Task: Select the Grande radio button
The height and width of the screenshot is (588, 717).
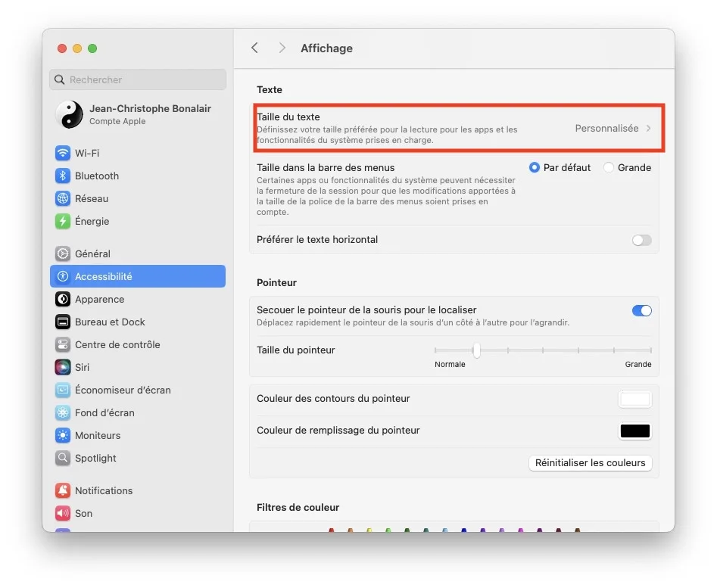Action: [x=608, y=167]
